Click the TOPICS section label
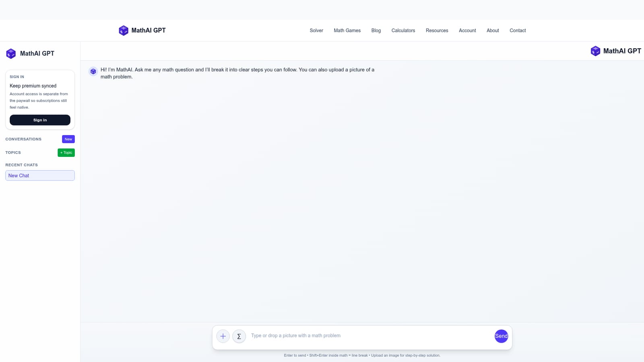Image resolution: width=644 pixels, height=362 pixels. click(x=13, y=153)
